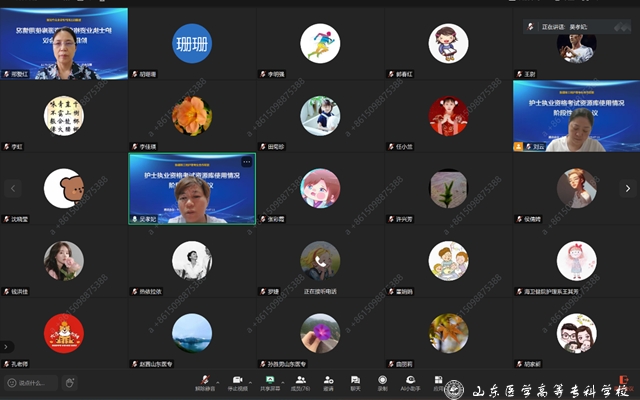The image size is (640, 400).
Task: Click muted mic icon under calligraphy avatar
Action: tap(7, 147)
